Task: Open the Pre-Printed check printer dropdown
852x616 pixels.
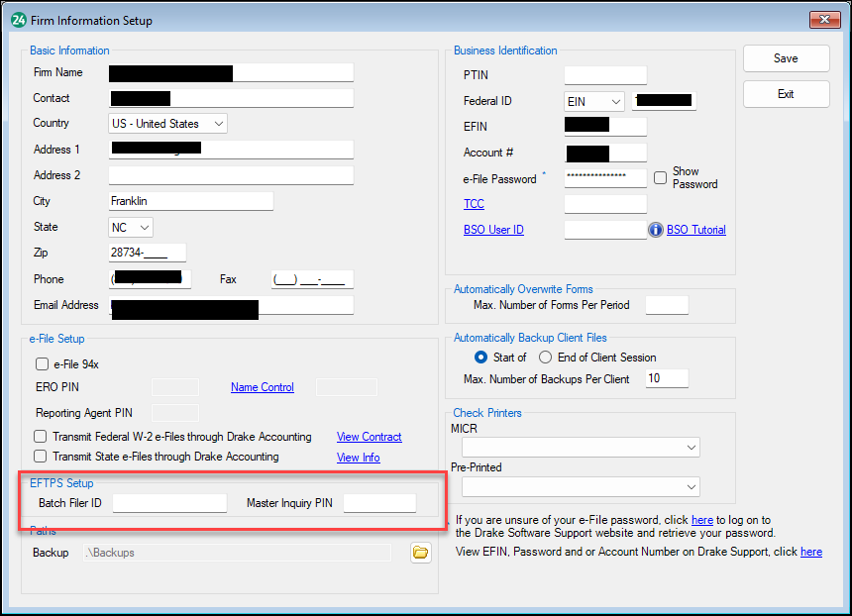Action: point(692,486)
